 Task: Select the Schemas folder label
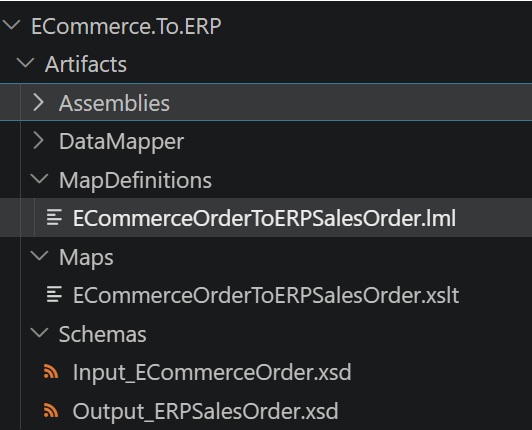(103, 334)
